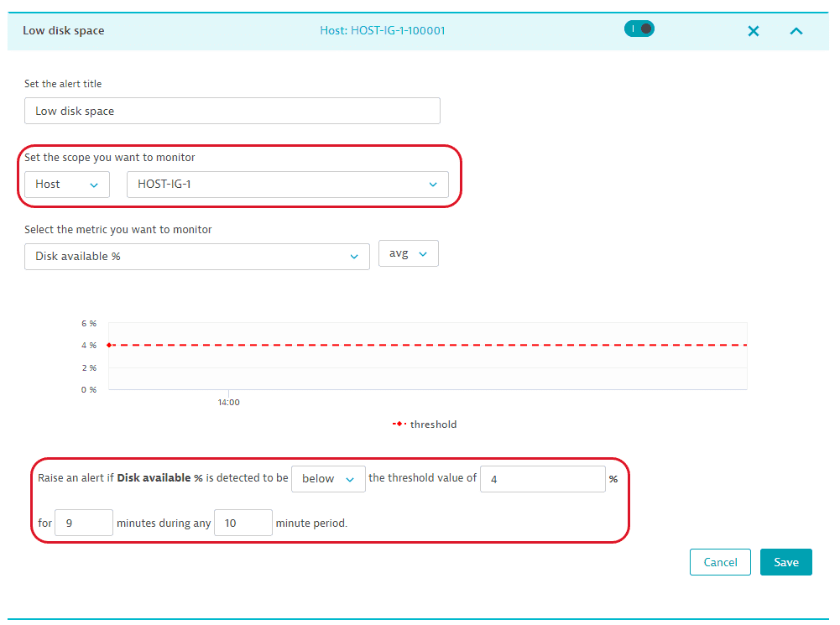Save the alert configuration
Screen dimensions: 840x625
coord(785,562)
